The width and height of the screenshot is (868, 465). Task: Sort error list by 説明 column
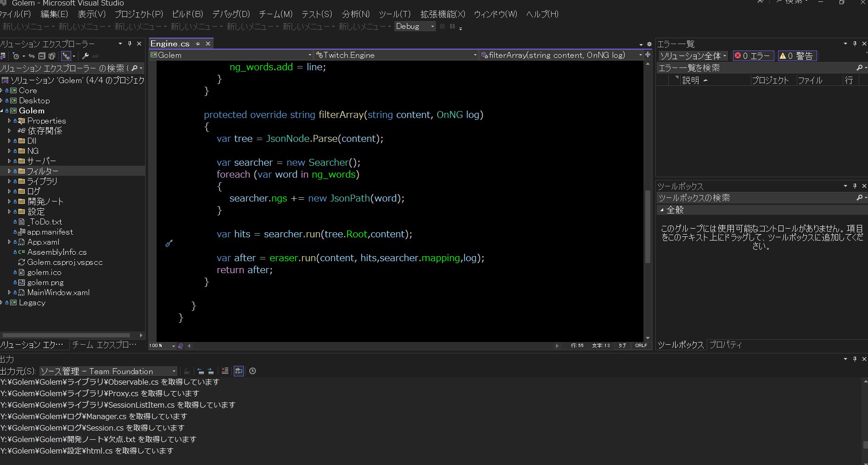coord(715,80)
